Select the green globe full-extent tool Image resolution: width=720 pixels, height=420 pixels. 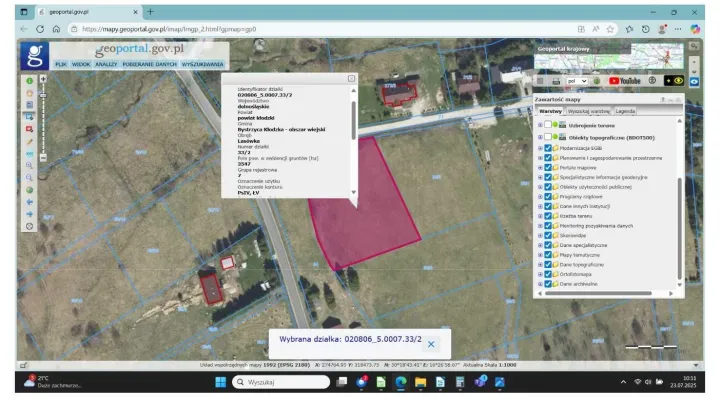pyautogui.click(x=30, y=189)
